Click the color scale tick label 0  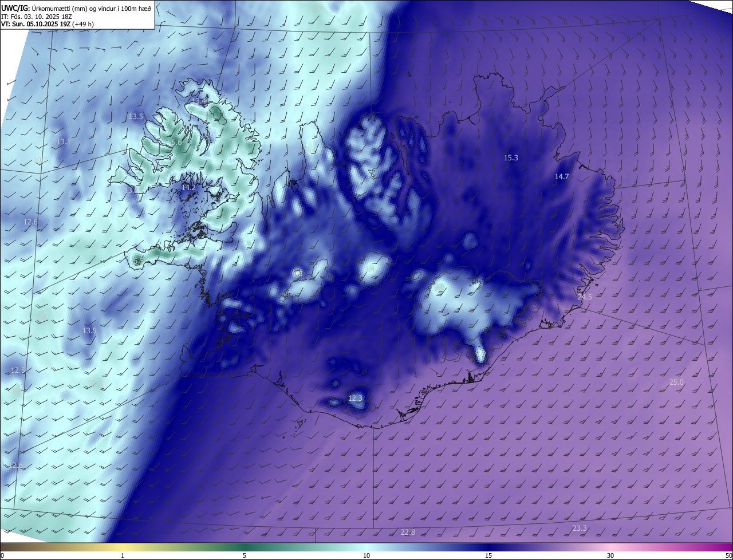click(2, 555)
